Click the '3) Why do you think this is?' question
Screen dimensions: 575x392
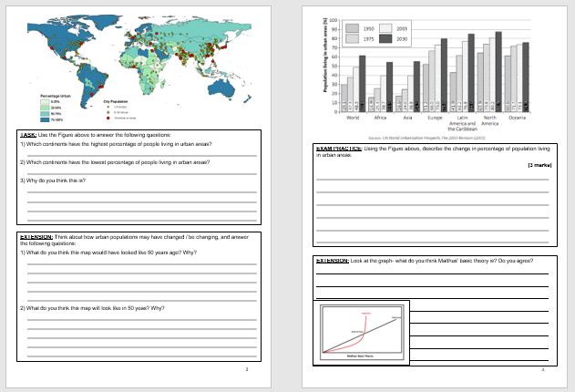tap(53, 181)
